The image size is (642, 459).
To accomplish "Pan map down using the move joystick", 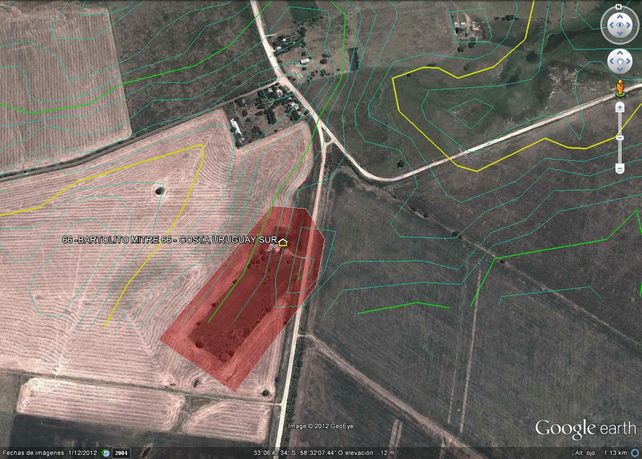I will (x=619, y=69).
